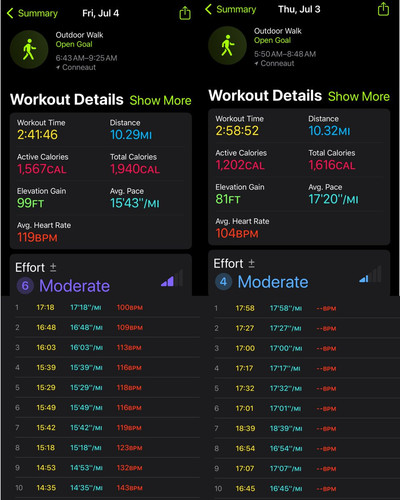Expand Show More for Jul 4 Workout Details
Image resolution: width=400 pixels, height=500 pixels.
[x=160, y=100]
